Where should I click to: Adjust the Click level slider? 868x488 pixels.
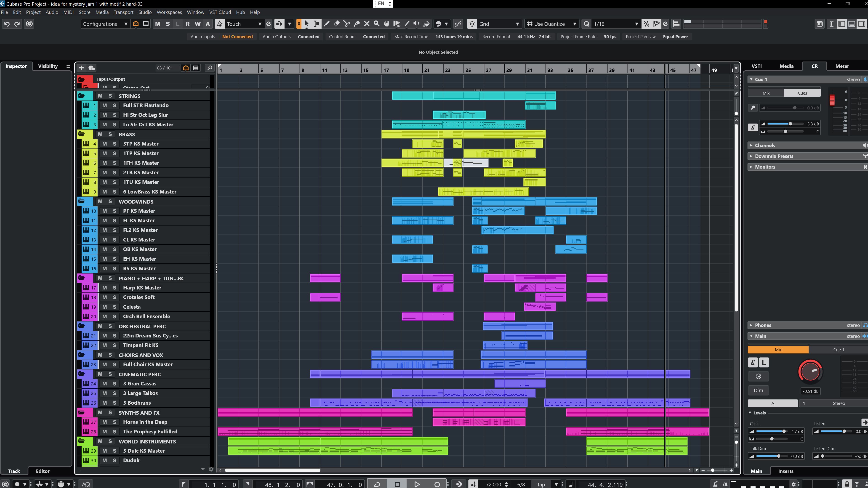pyautogui.click(x=771, y=431)
